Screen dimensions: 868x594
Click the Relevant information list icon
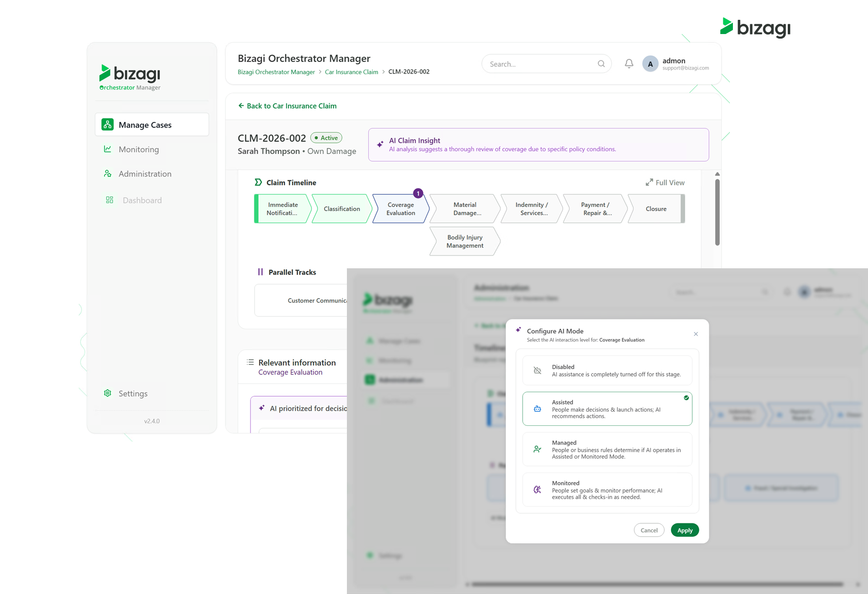[x=250, y=362]
